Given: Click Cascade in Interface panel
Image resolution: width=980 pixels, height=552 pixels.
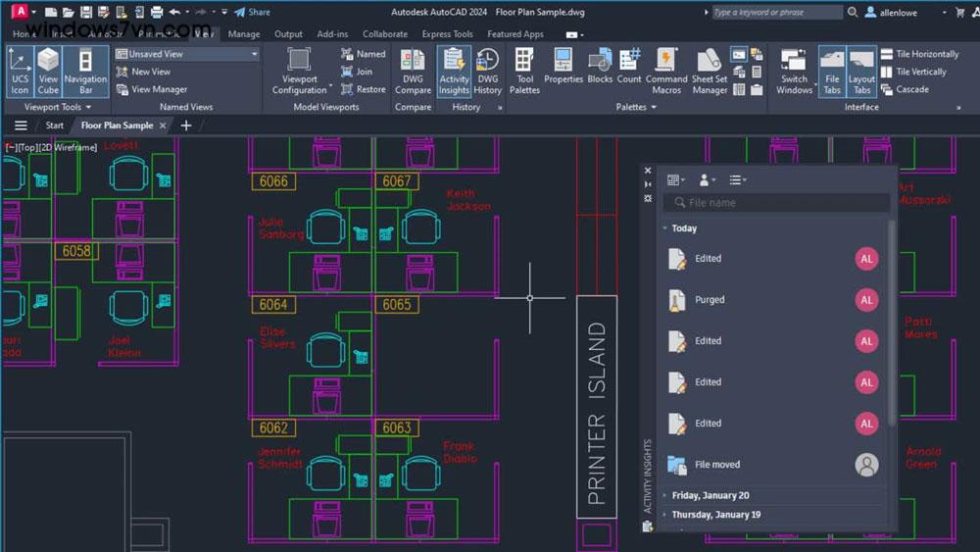Looking at the screenshot, I should point(905,89).
